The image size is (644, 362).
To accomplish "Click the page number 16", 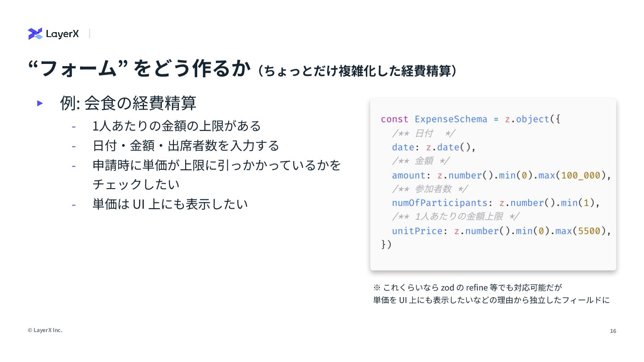I will [613, 331].
